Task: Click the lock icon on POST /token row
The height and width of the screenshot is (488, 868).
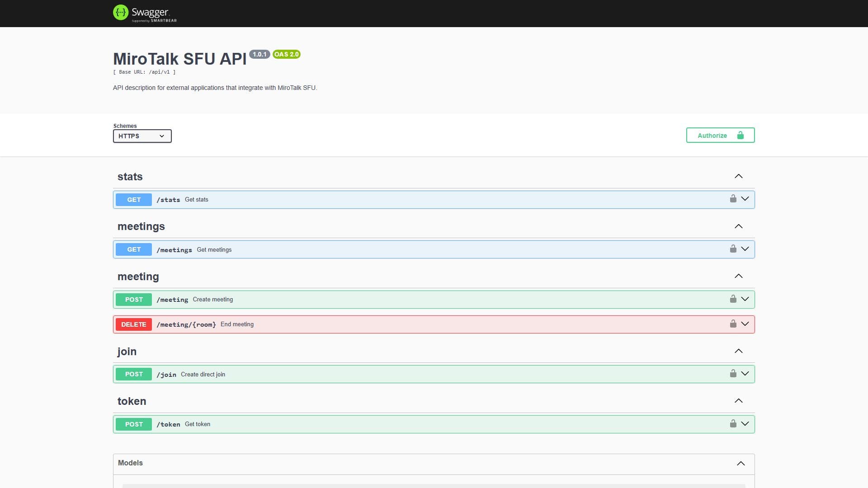Action: 733,424
